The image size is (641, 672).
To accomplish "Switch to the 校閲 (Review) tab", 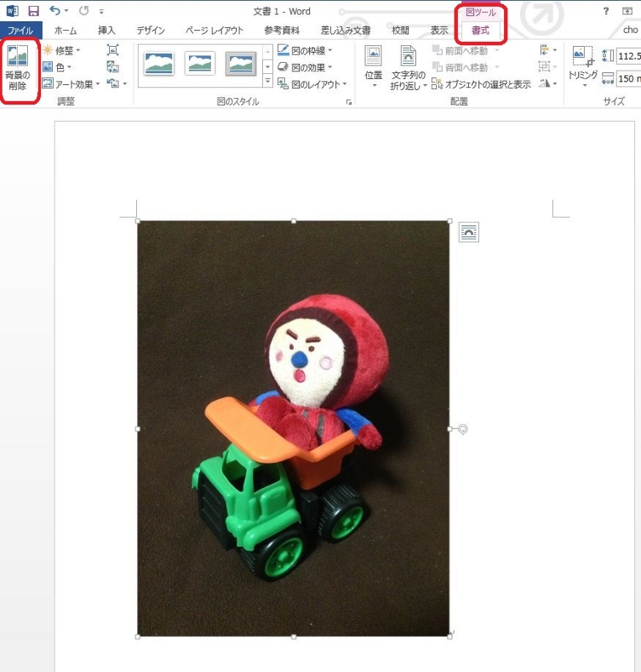I will click(x=401, y=30).
